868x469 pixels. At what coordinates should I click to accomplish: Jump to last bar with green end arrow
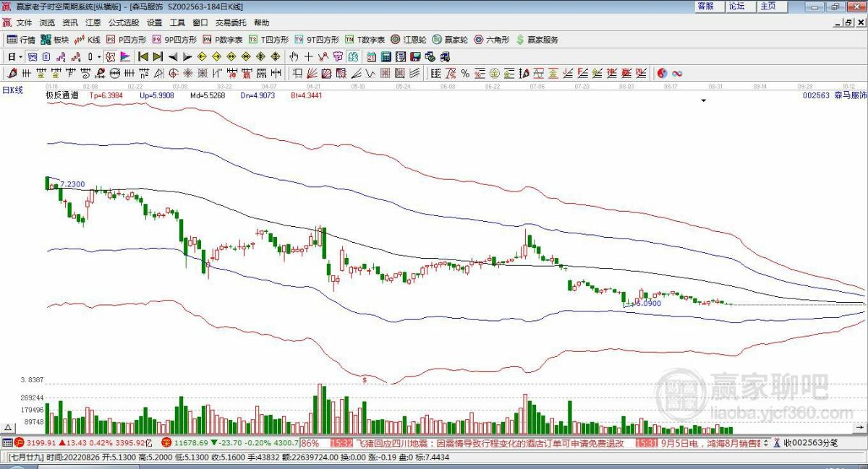[x=158, y=56]
